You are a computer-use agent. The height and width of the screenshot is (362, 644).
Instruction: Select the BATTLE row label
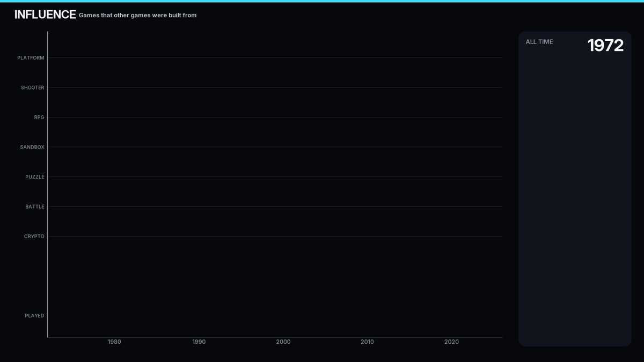[35, 206]
